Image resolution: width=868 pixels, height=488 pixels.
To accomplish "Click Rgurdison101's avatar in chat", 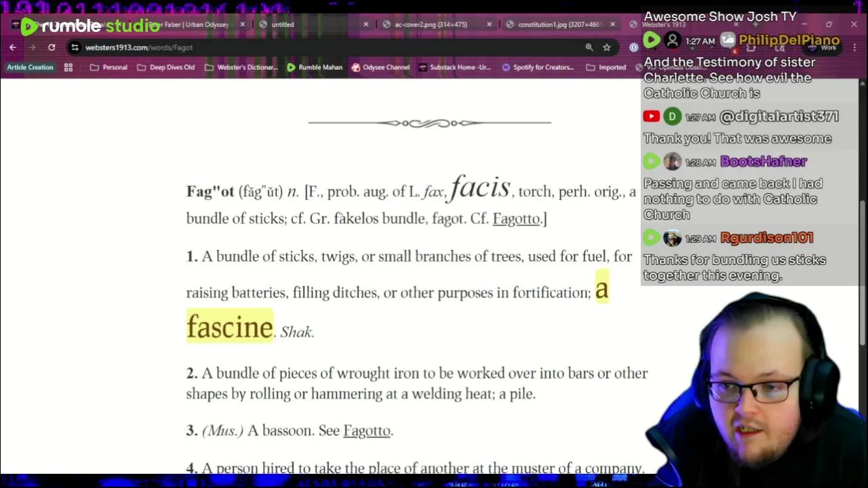I will pos(672,238).
